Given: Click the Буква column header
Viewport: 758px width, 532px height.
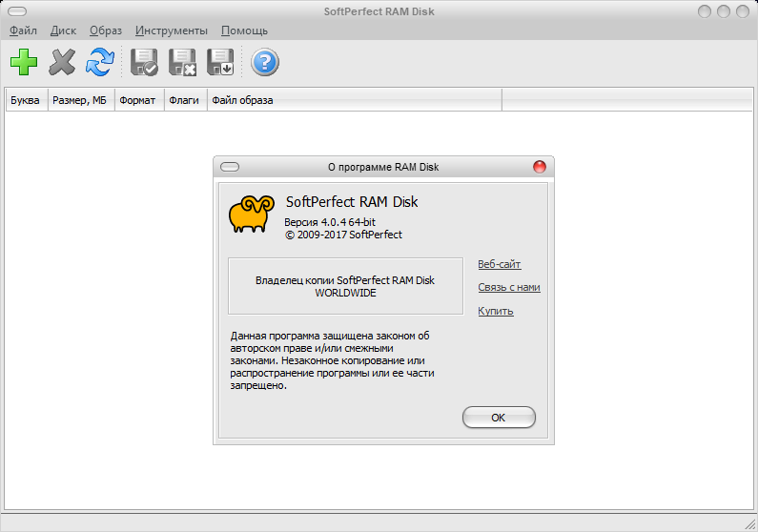Looking at the screenshot, I should pyautogui.click(x=27, y=100).
